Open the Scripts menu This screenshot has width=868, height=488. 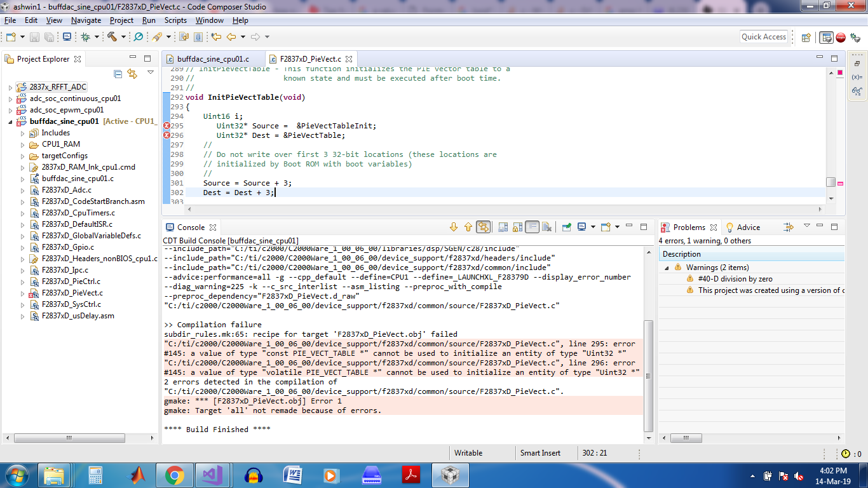tap(175, 20)
